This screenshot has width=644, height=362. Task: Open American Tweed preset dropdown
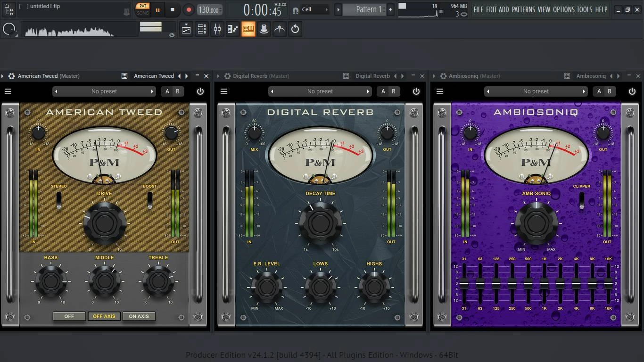click(104, 91)
